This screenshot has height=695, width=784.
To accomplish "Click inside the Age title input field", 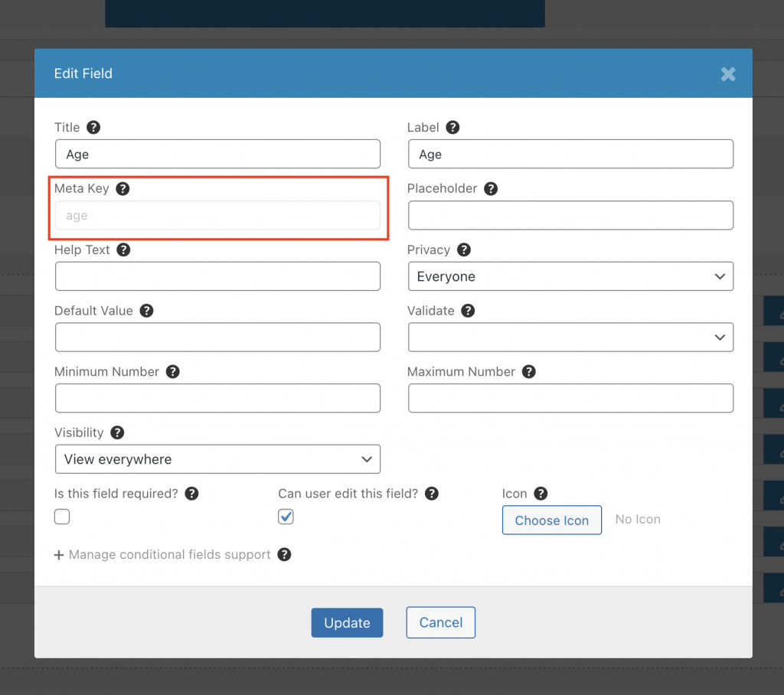I will (x=217, y=154).
